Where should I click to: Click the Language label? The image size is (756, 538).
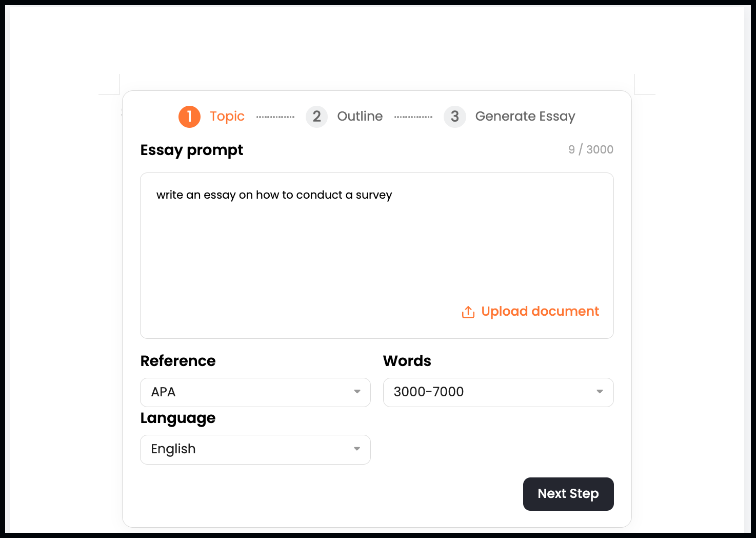point(178,418)
